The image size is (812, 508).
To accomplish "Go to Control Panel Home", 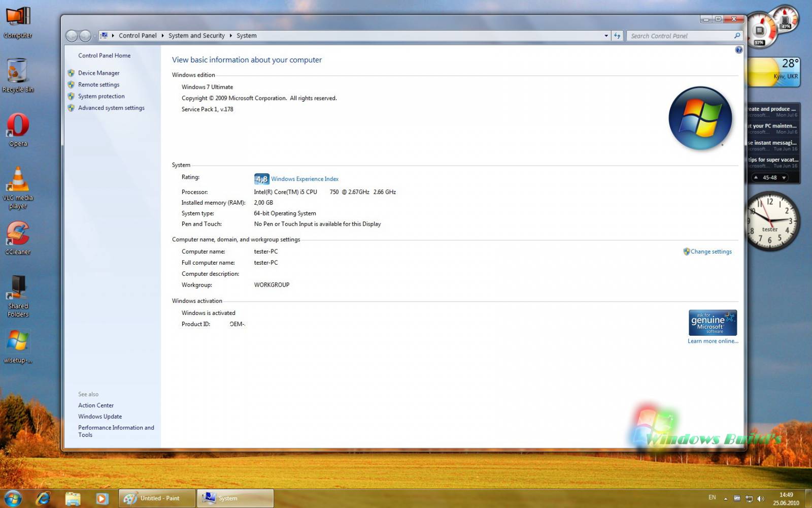I will tap(104, 56).
